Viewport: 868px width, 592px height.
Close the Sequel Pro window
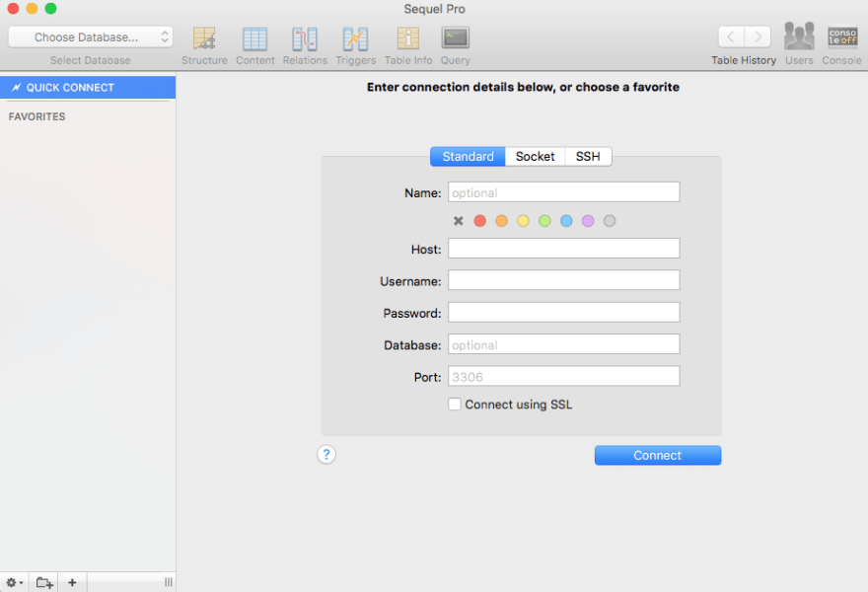click(x=13, y=8)
